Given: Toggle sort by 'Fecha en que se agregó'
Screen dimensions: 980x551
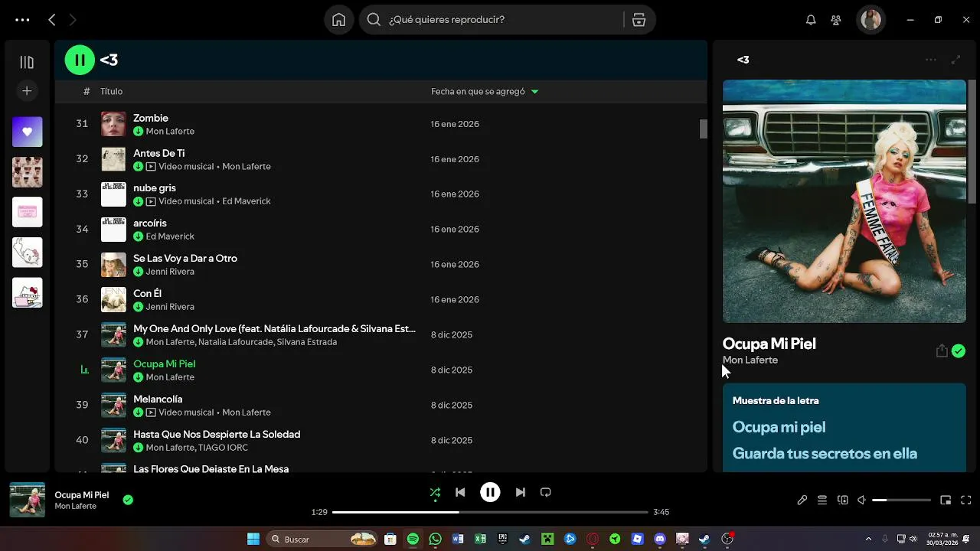Looking at the screenshot, I should 484,91.
